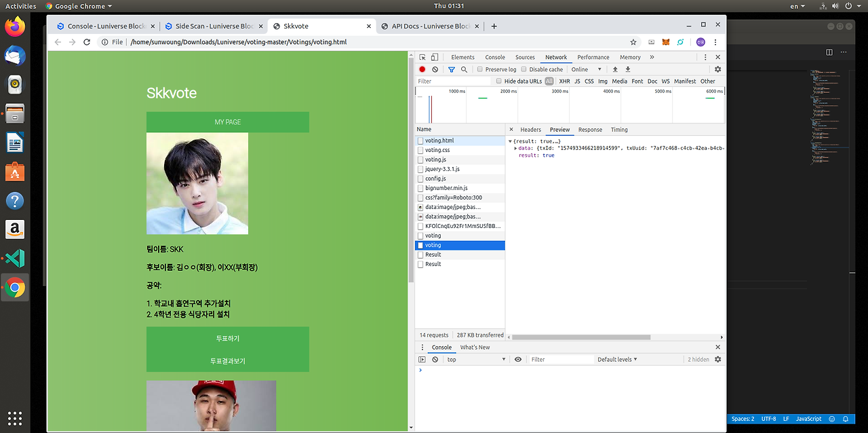Filter requests by XHR type

coord(564,81)
